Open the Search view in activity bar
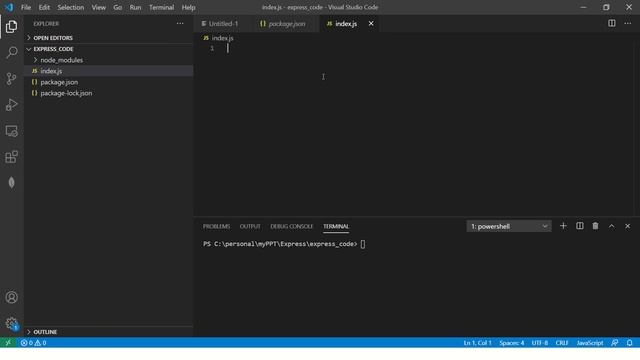 (x=11, y=52)
